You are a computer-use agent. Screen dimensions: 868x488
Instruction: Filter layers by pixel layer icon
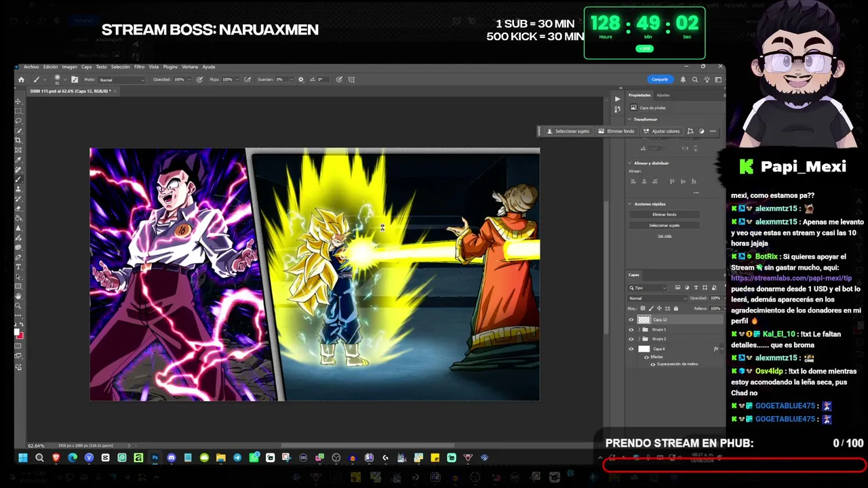tap(678, 288)
